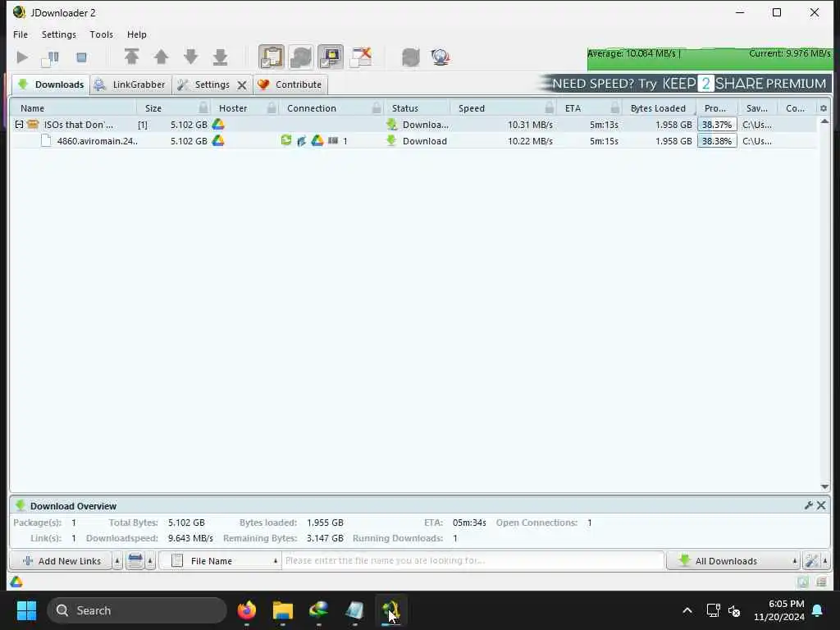This screenshot has height=630, width=840.
Task: Open Download Overview wrench settings
Action: (x=808, y=505)
